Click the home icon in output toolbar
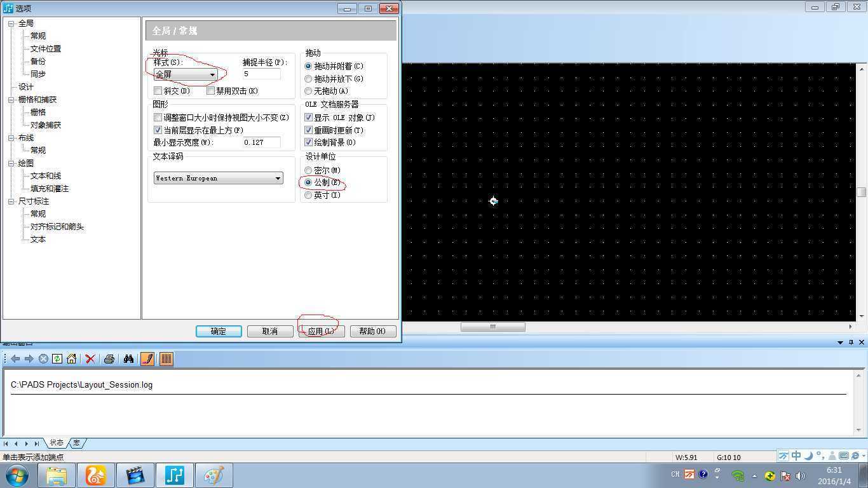This screenshot has height=488, width=868. coord(71,359)
